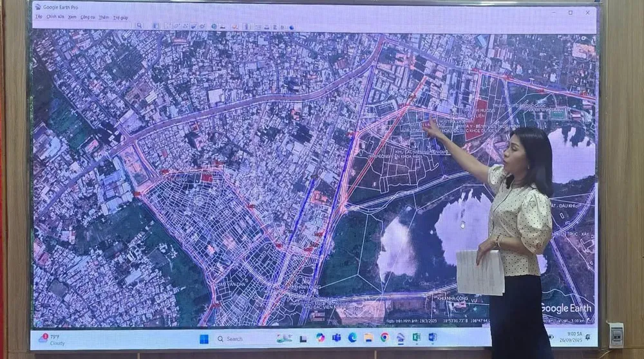Screen dimensions: 644x359
Task: Open the Trợ giúp menu
Action: pyautogui.click(x=121, y=17)
